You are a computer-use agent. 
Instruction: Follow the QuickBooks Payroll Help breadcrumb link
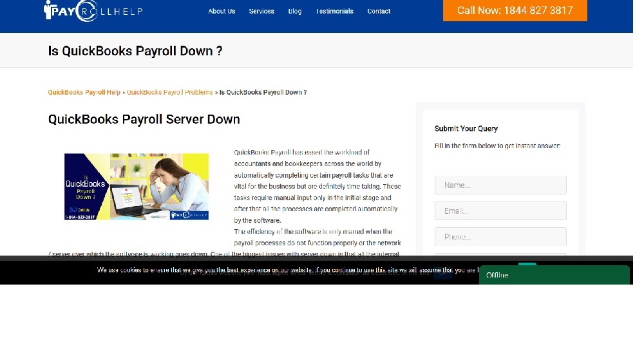click(84, 93)
